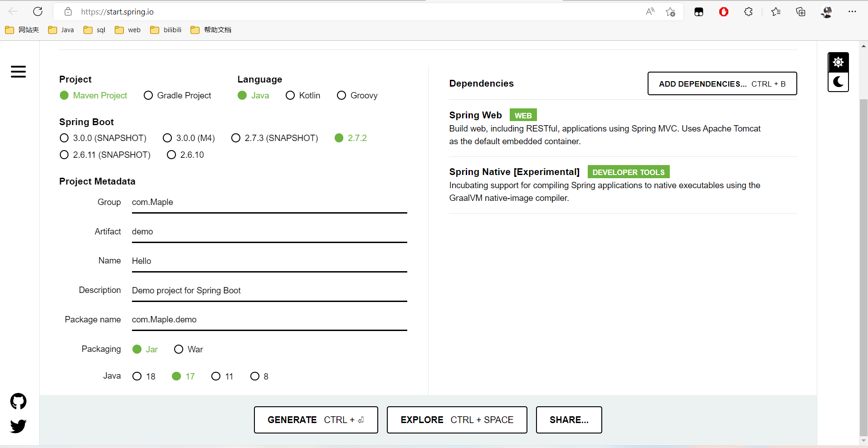Open the bilibili bookmarks folder

(x=166, y=30)
